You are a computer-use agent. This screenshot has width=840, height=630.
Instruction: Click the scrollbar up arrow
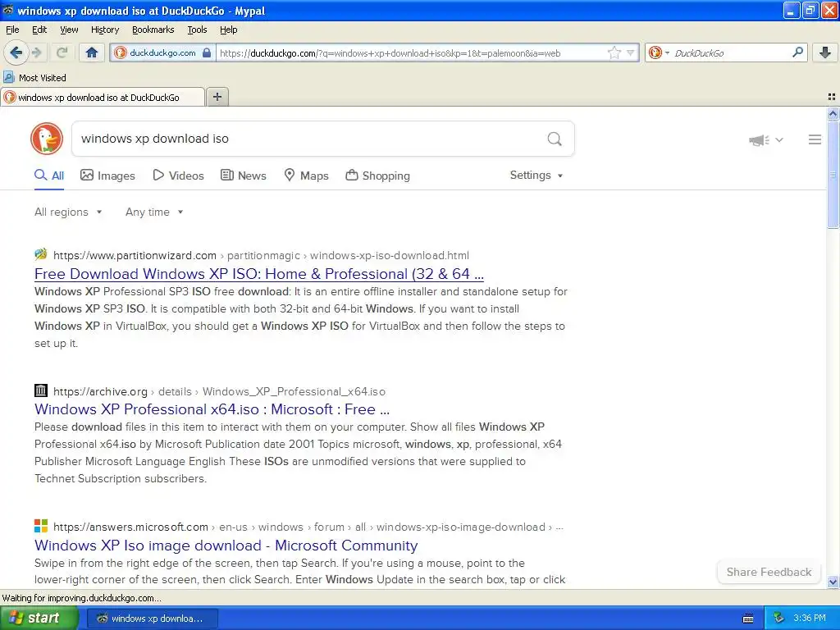(x=833, y=113)
